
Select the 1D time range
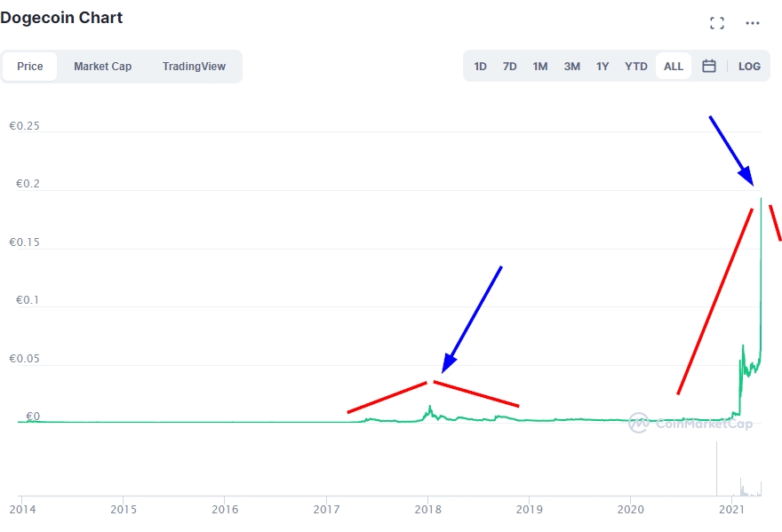click(480, 67)
